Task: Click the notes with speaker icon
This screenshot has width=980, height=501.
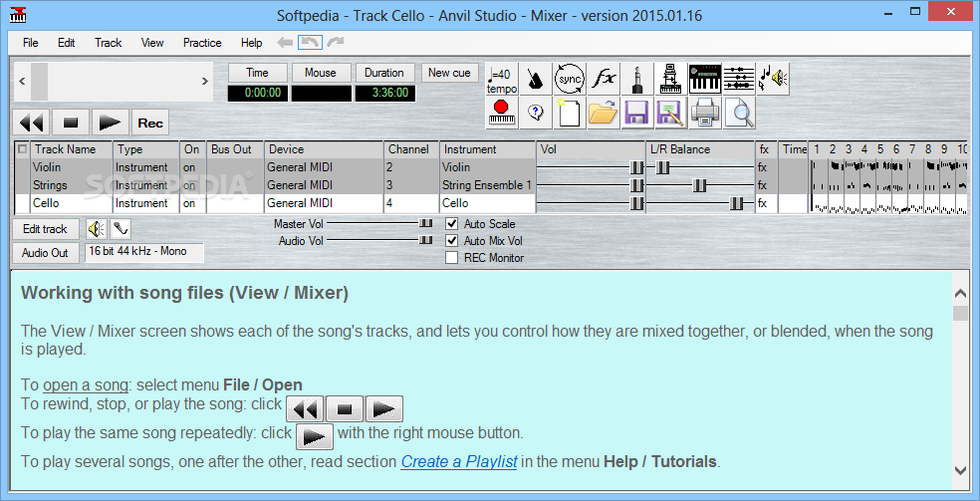Action: pyautogui.click(x=773, y=80)
